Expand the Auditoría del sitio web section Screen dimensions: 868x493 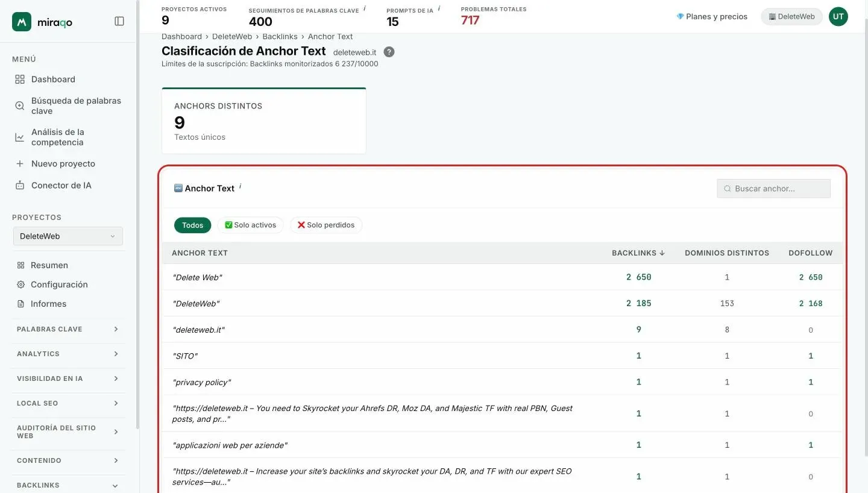coord(68,432)
